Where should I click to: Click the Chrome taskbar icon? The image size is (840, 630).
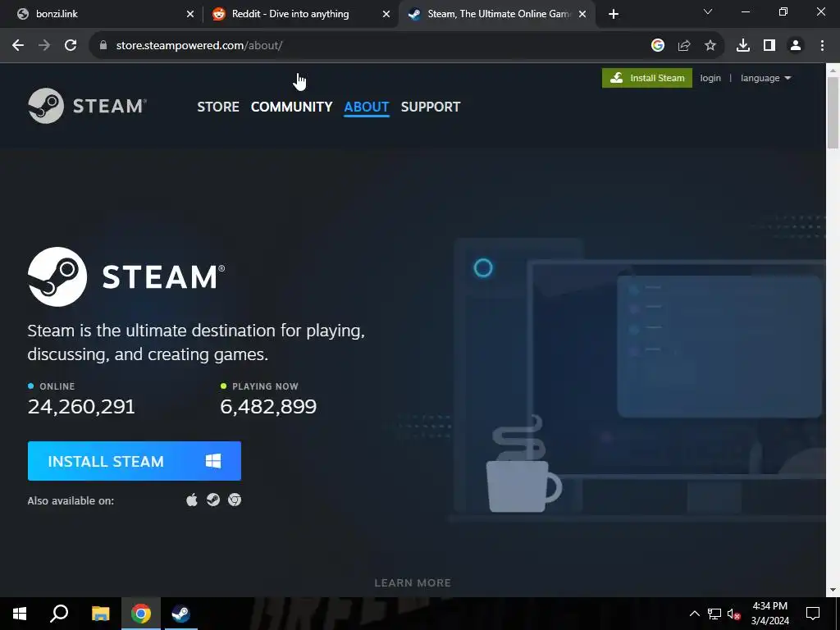pos(140,614)
